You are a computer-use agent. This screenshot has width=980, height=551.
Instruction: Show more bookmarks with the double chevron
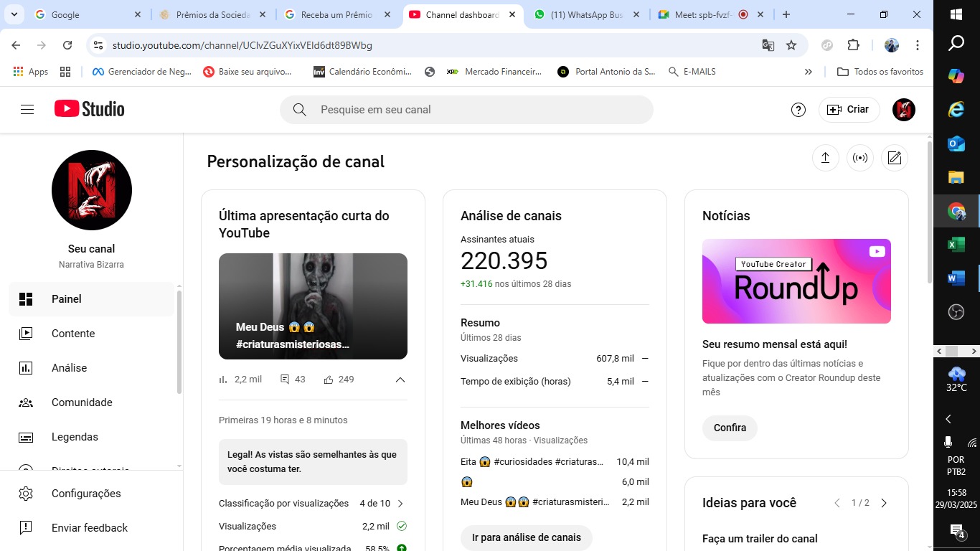[809, 72]
